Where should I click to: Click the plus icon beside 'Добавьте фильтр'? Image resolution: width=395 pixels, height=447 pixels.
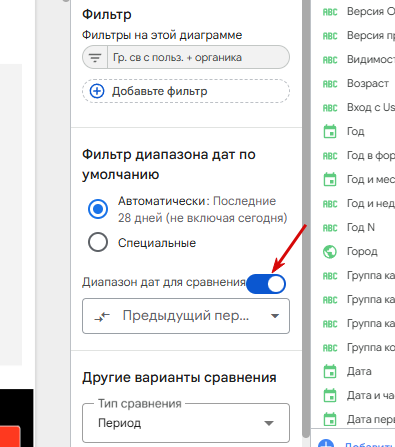pos(97,91)
